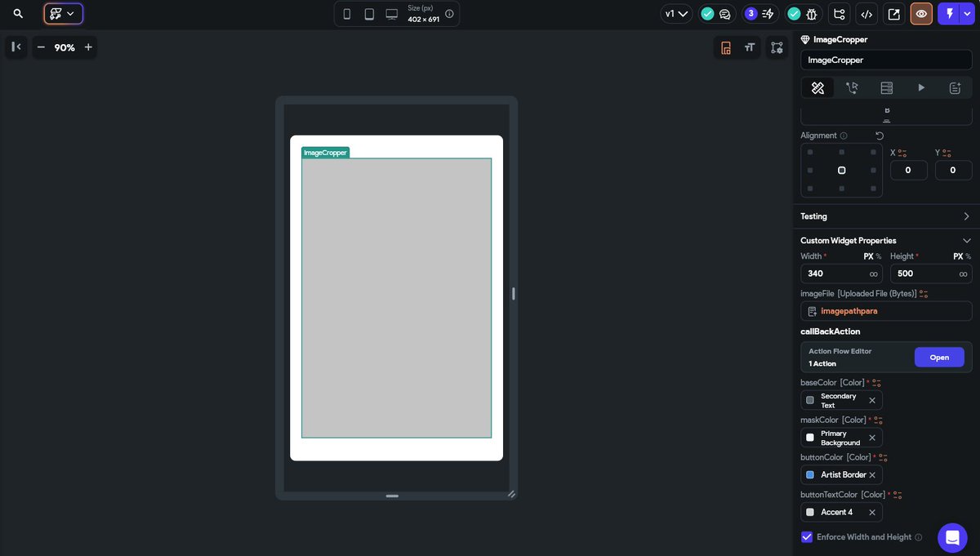980x556 pixels.
Task: Switch to the Actions flow tab
Action: click(x=852, y=87)
